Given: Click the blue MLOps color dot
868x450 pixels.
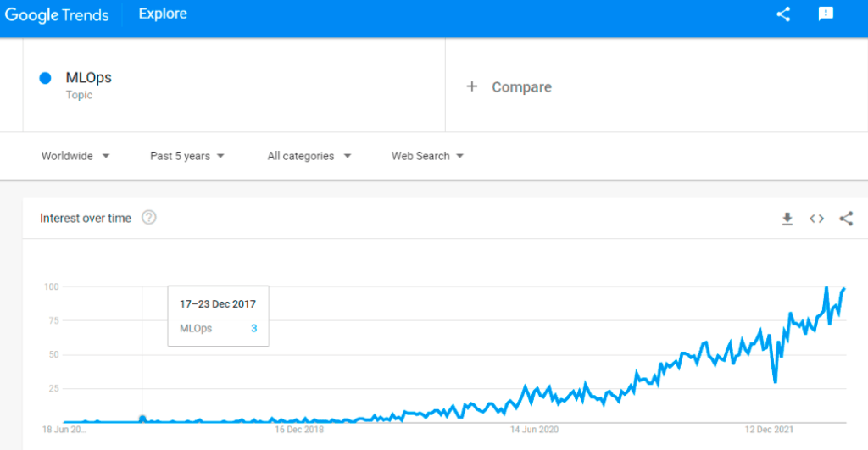Looking at the screenshot, I should 47,78.
